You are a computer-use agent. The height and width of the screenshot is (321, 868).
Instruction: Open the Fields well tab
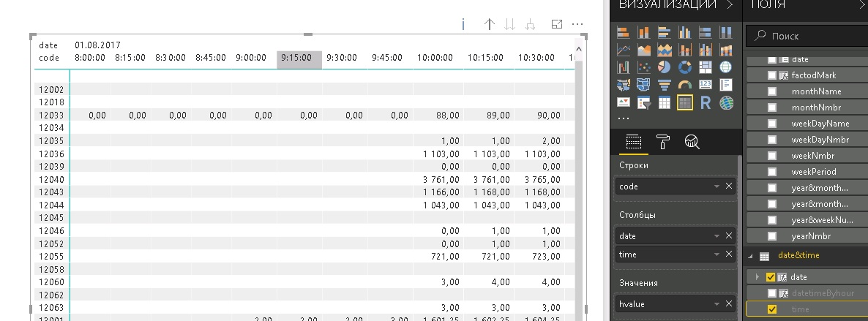(633, 143)
